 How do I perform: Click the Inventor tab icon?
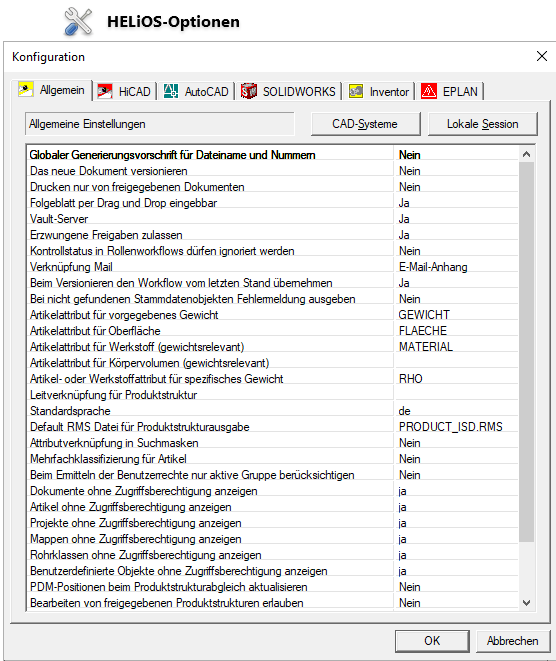[356, 91]
